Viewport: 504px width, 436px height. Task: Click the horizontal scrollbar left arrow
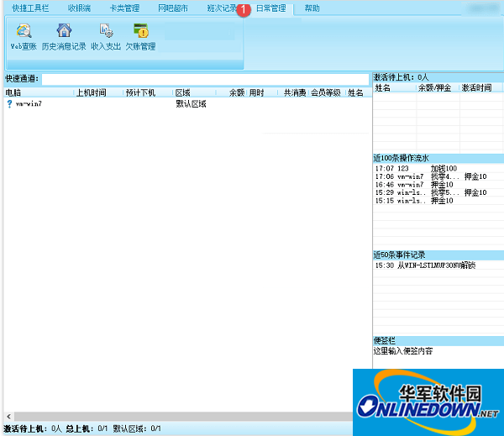8,417
